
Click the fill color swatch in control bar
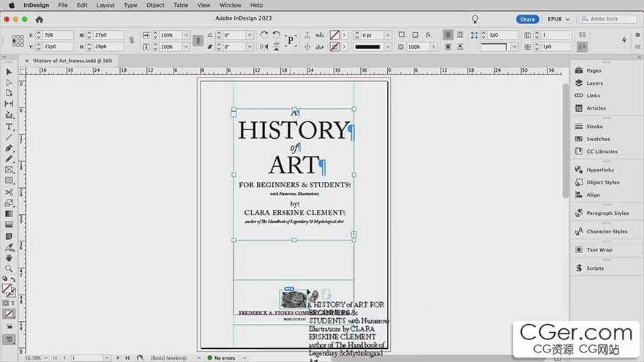click(x=334, y=35)
